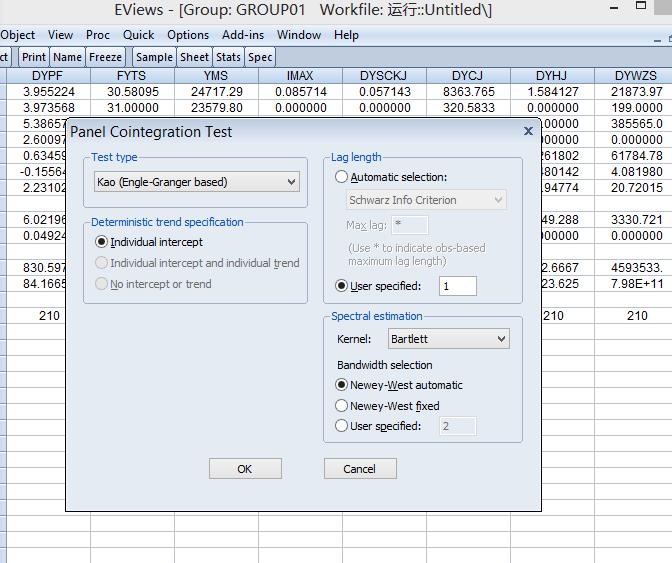This screenshot has width=672, height=563.
Task: Click the user specified lag value field
Action: pos(458,286)
